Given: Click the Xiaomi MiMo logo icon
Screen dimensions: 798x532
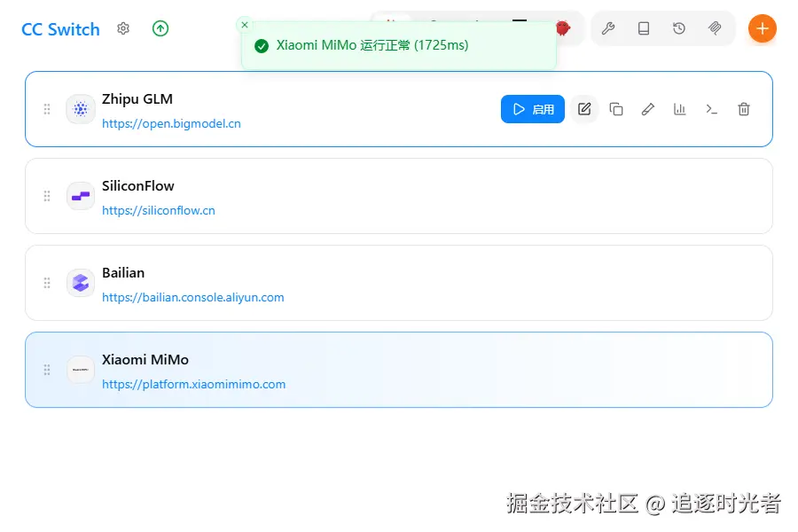Looking at the screenshot, I should tap(81, 370).
